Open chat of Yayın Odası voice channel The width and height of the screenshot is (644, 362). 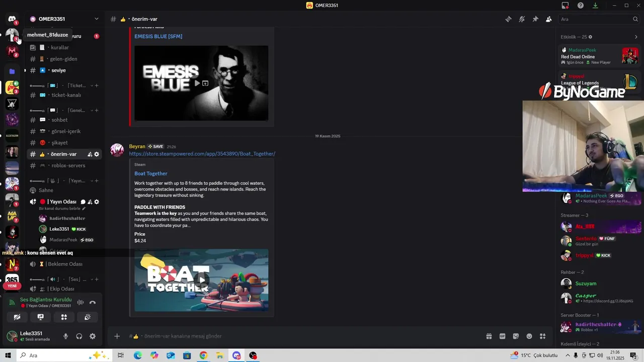point(83,202)
